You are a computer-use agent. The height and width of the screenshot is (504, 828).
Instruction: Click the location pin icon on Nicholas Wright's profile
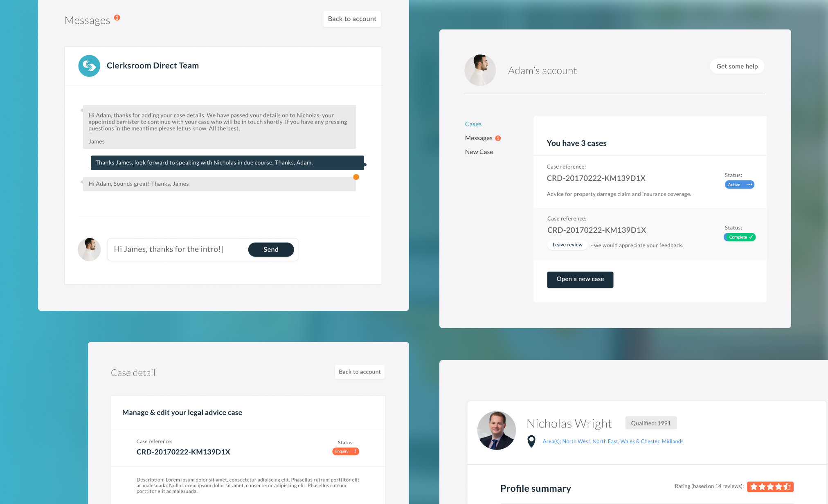(x=531, y=441)
